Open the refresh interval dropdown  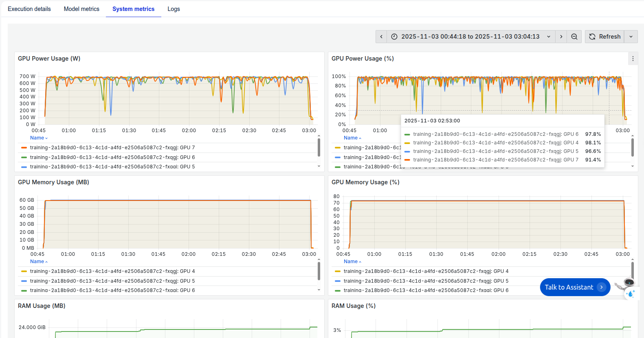pyautogui.click(x=631, y=37)
